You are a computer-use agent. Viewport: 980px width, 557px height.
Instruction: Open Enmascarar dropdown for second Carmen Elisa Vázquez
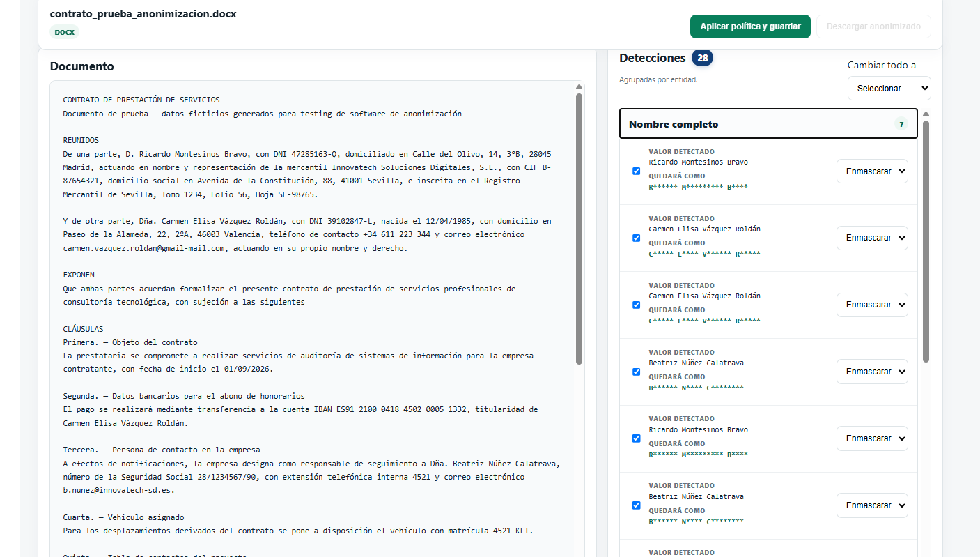[x=872, y=305]
